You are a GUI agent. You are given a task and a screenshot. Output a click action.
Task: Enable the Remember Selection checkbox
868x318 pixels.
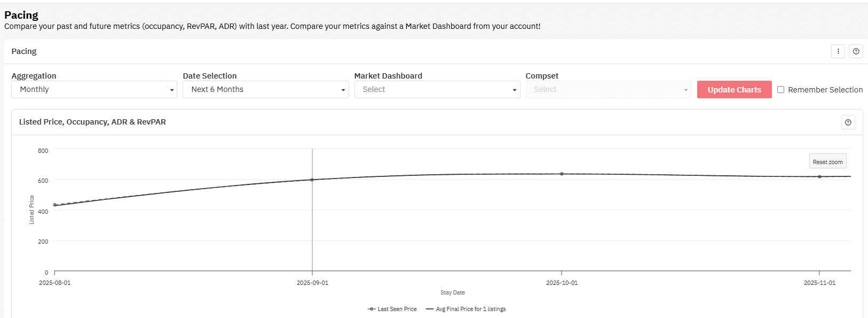[781, 90]
